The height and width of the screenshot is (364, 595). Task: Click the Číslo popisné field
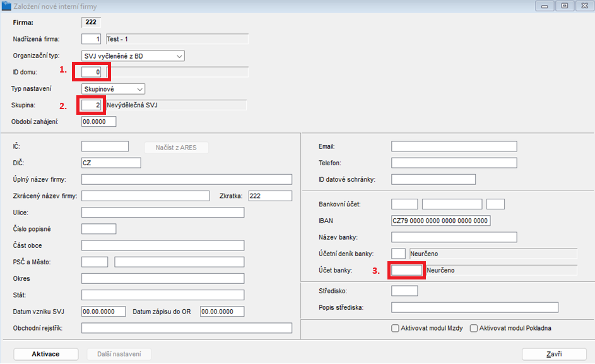point(98,229)
